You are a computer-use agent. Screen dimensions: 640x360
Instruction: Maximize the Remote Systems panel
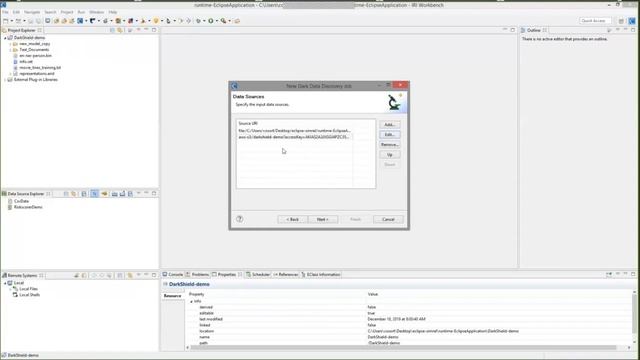pos(154,275)
